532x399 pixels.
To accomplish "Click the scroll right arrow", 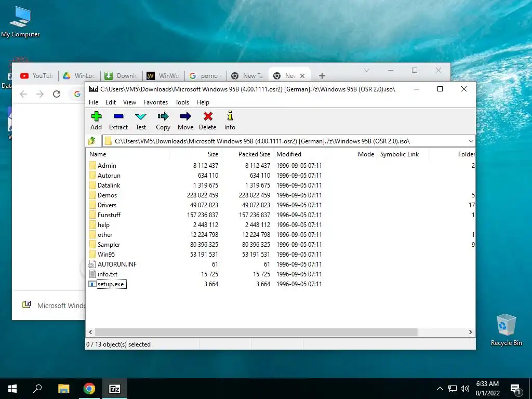I will (470, 332).
